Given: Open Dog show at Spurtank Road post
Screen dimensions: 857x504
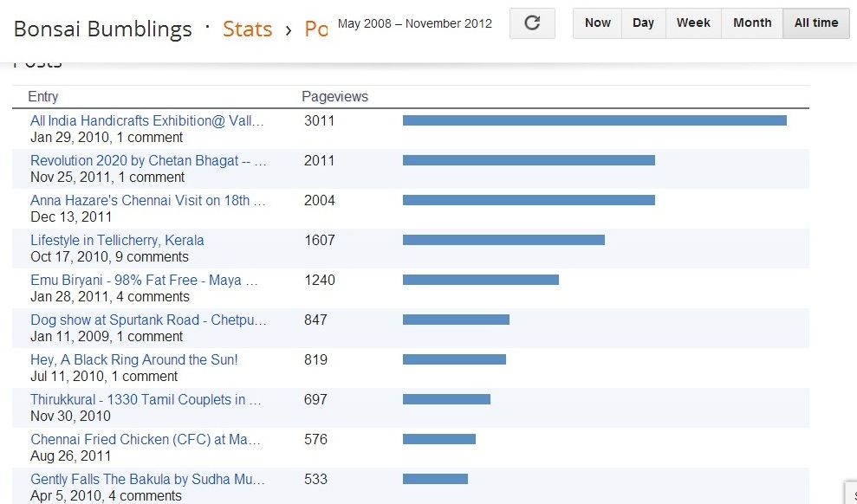Looking at the screenshot, I should tap(148, 320).
